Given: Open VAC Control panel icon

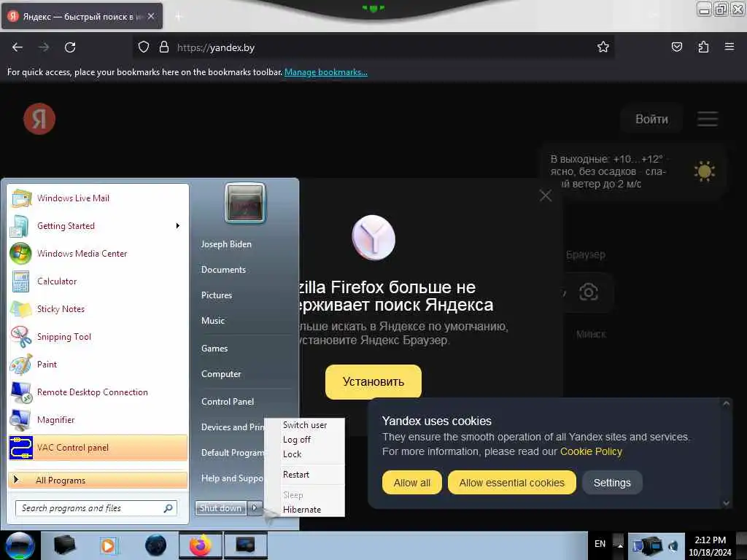Looking at the screenshot, I should (20, 448).
